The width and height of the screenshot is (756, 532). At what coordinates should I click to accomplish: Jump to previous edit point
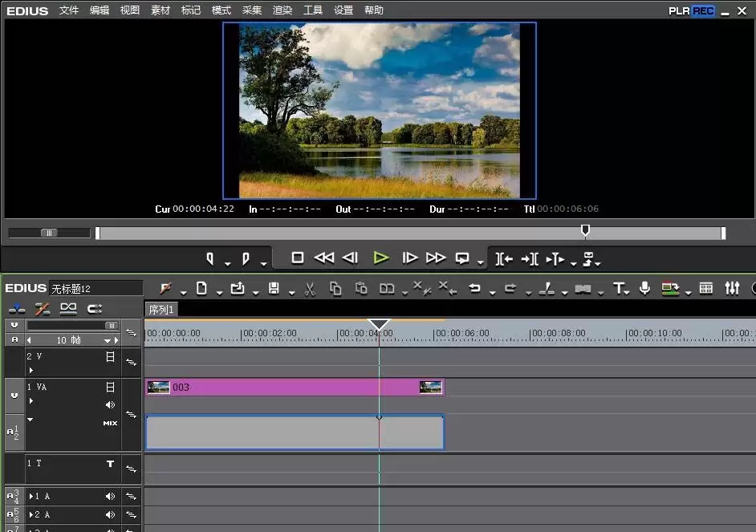pos(504,259)
